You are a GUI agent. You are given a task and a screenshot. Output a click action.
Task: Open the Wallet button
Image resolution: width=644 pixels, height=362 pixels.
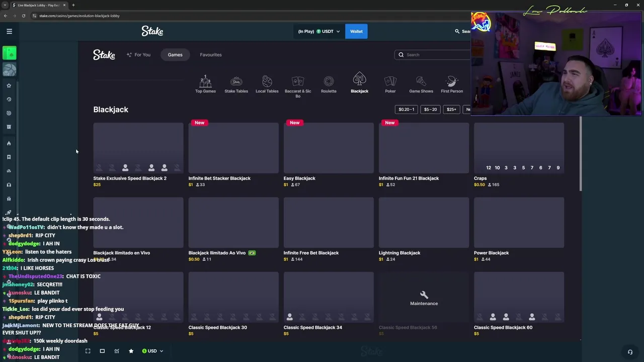click(x=356, y=31)
